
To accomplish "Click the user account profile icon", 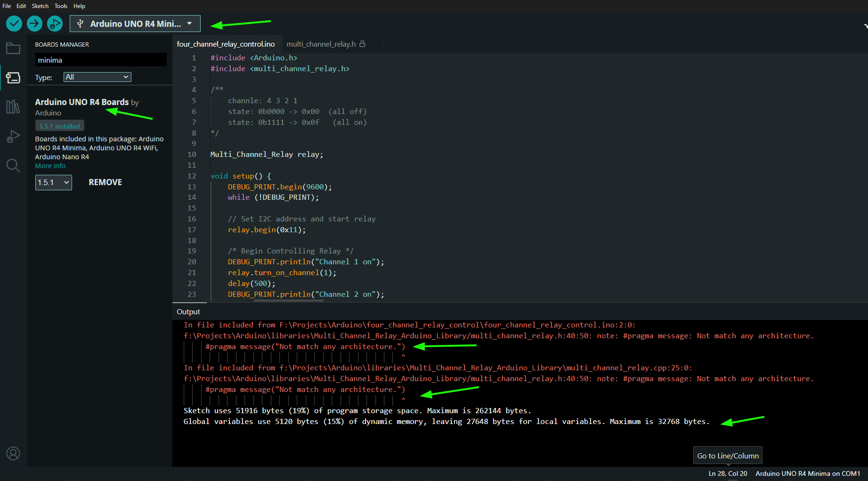I will (x=13, y=453).
